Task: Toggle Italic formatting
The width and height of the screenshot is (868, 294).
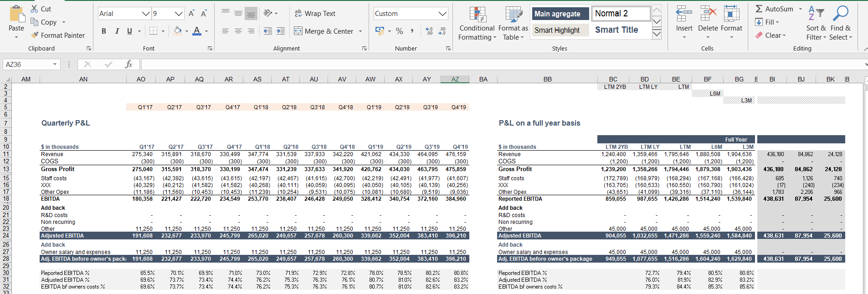Action: point(117,31)
